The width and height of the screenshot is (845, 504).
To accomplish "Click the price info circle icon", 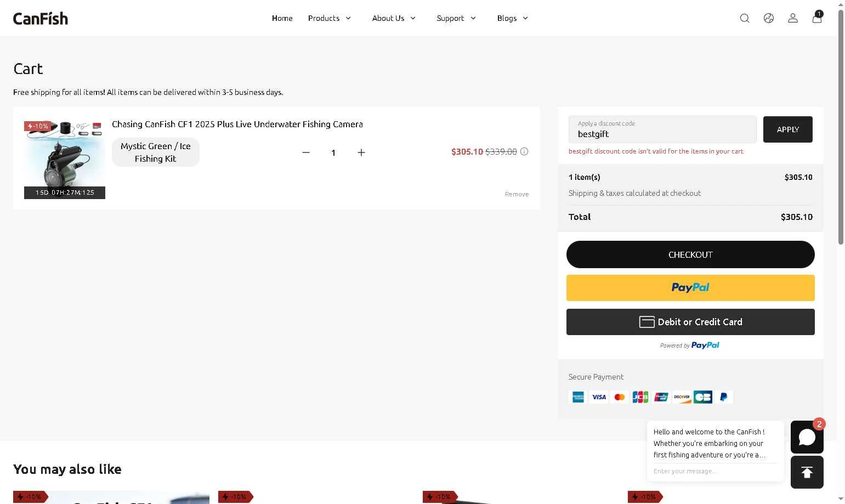I will 524,151.
